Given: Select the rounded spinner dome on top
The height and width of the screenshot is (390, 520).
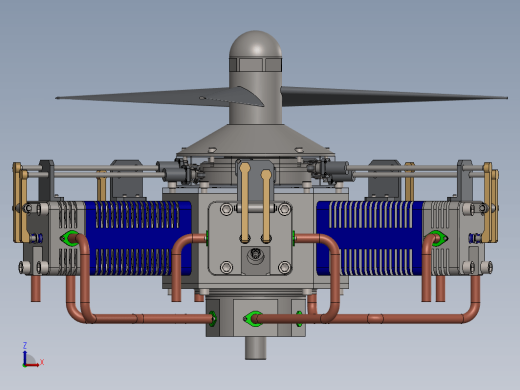Looking at the screenshot, I should [x=255, y=44].
